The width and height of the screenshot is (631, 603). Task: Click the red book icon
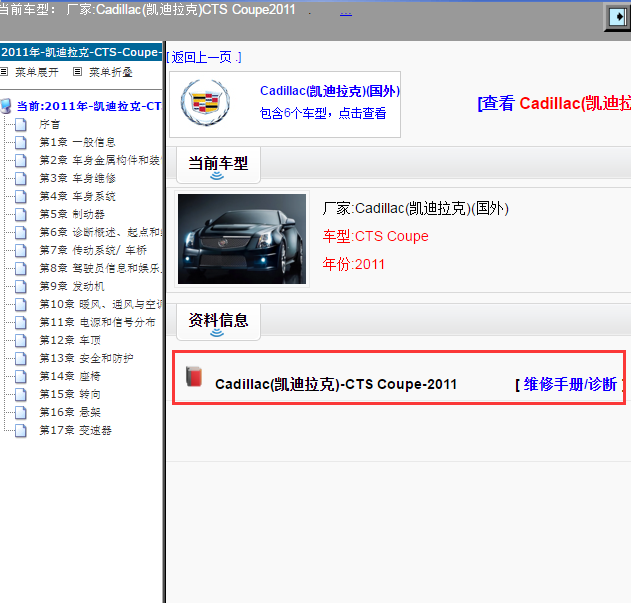point(194,377)
